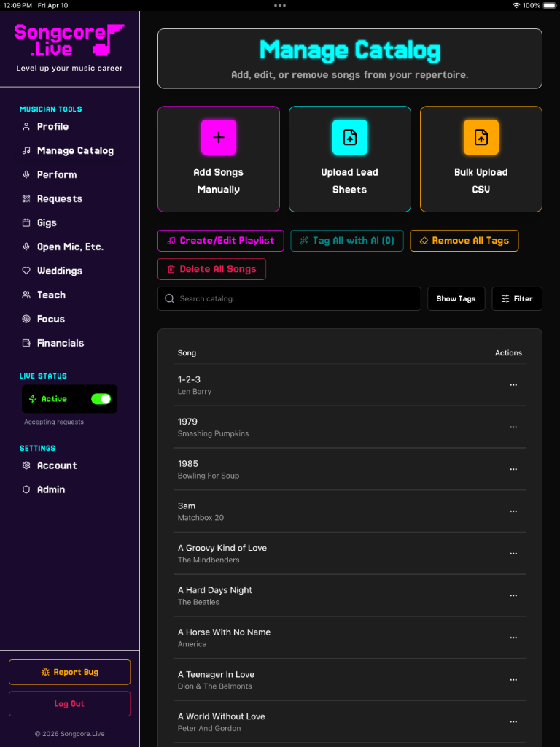Click the music note icon in Create/Edit Playlist

pyautogui.click(x=171, y=241)
